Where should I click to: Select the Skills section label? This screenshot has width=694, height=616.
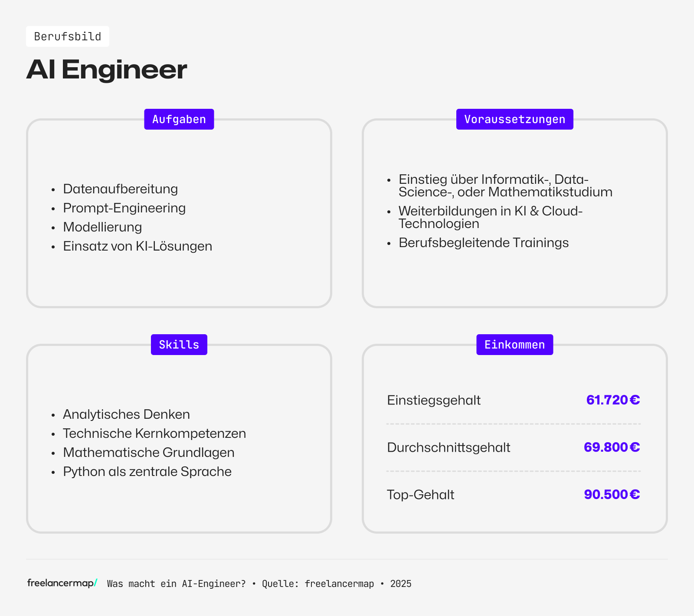pos(179,345)
